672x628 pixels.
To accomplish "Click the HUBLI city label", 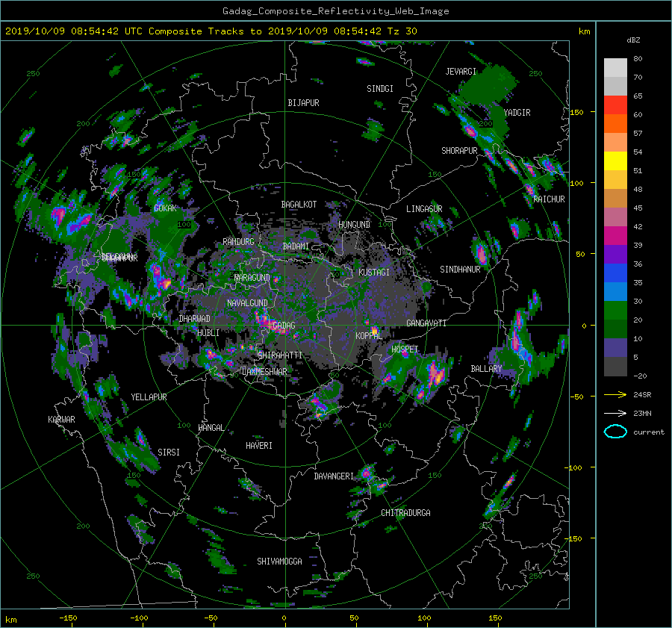I will click(x=208, y=333).
